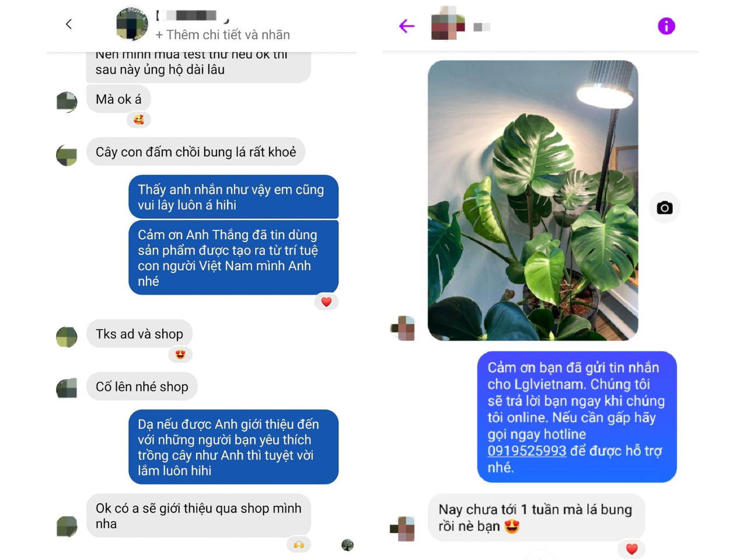Screen dimensions: 747x560
Task: Tap the heart reaction below 'Nay chưa tới 1 tuần'
Action: coord(631,549)
